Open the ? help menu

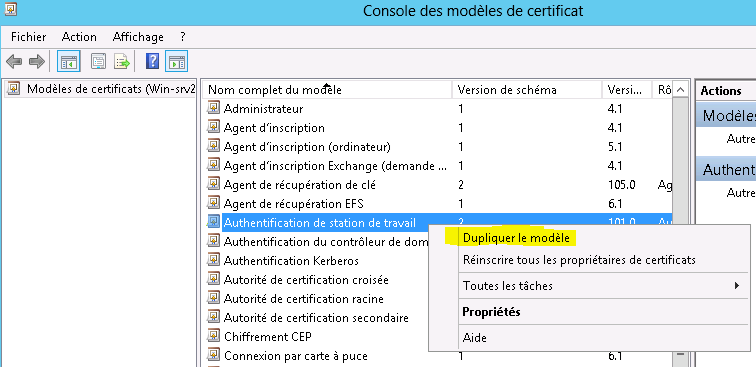tap(183, 37)
